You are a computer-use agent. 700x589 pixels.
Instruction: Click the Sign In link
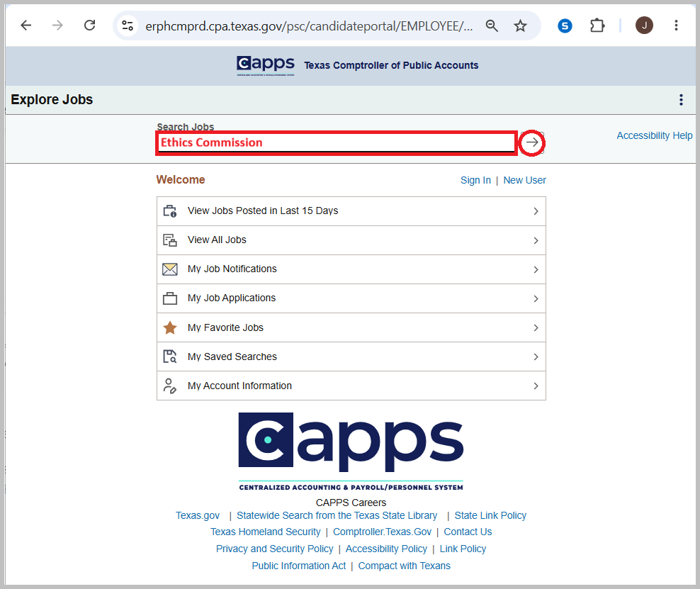475,181
